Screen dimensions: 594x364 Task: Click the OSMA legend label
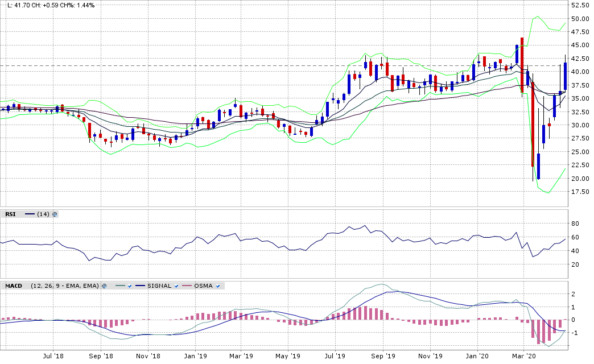point(204,286)
